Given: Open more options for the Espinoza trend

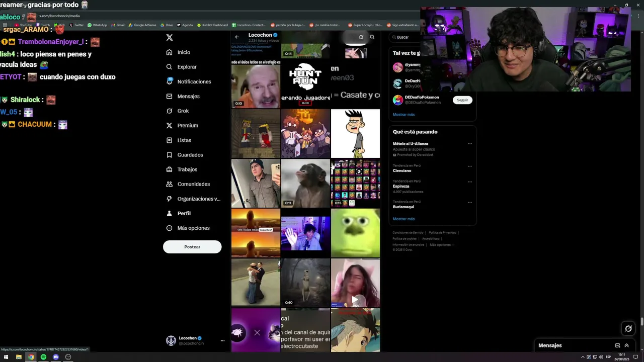Looking at the screenshot, I should coord(470,182).
